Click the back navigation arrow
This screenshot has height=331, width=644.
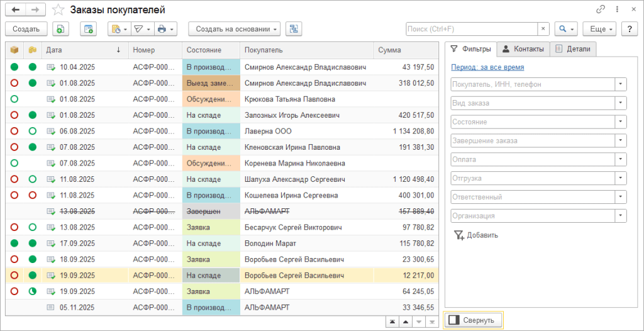click(x=15, y=9)
